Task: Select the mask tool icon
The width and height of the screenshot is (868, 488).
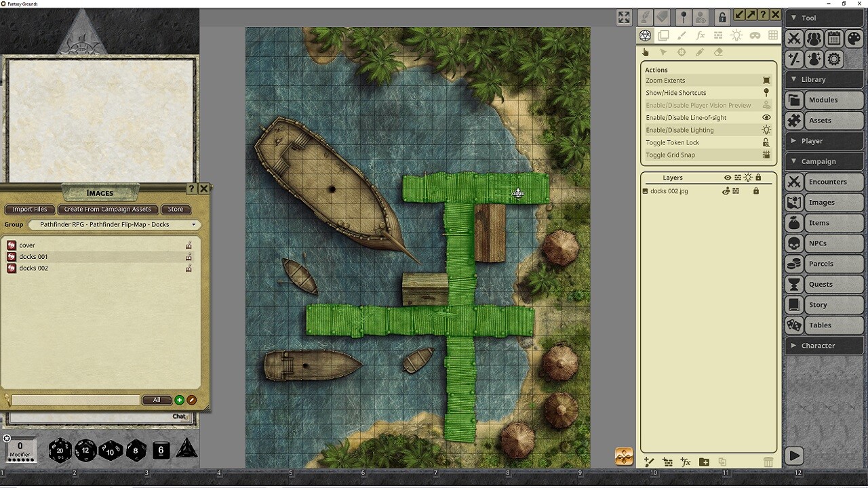Action: coord(755,35)
